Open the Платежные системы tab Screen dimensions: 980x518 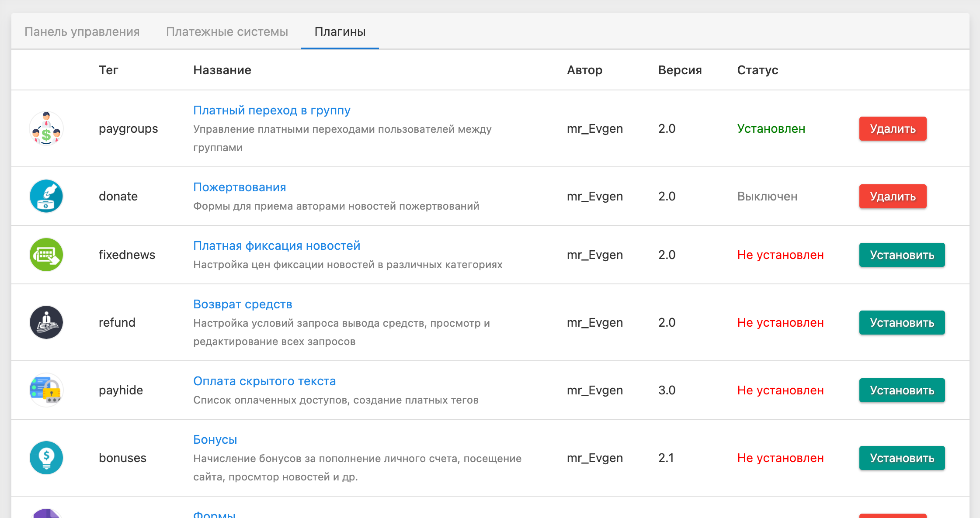point(227,31)
